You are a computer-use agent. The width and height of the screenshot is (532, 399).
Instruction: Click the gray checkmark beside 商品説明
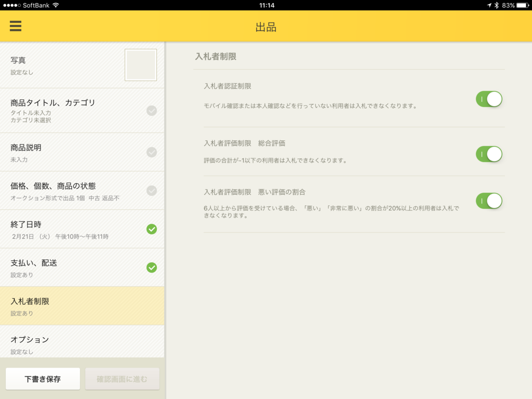point(152,152)
